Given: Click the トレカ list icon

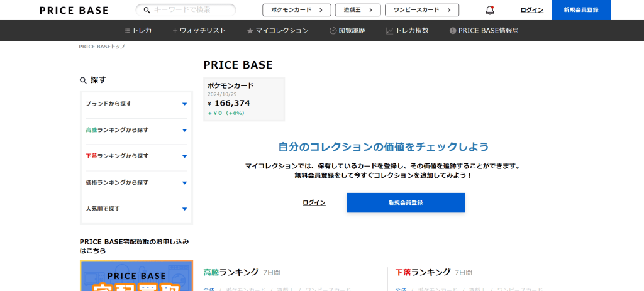Looking at the screenshot, I should coord(127,31).
